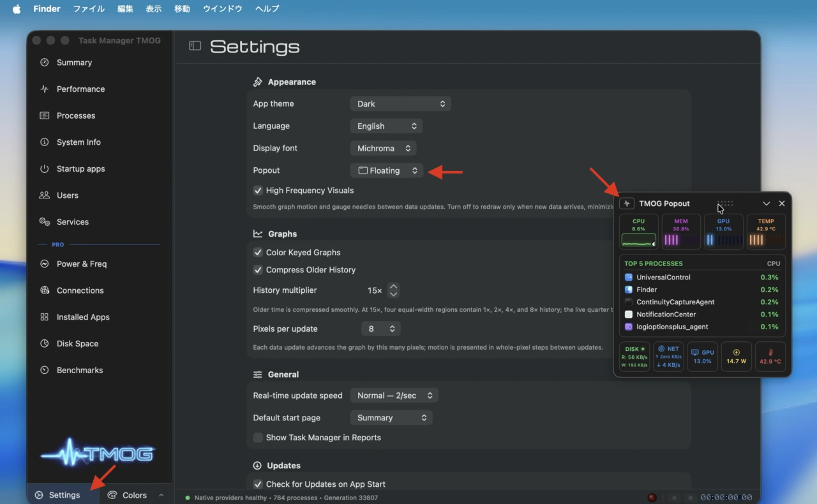The height and width of the screenshot is (504, 817).
Task: Click the red record button in status bar
Action: point(652,498)
